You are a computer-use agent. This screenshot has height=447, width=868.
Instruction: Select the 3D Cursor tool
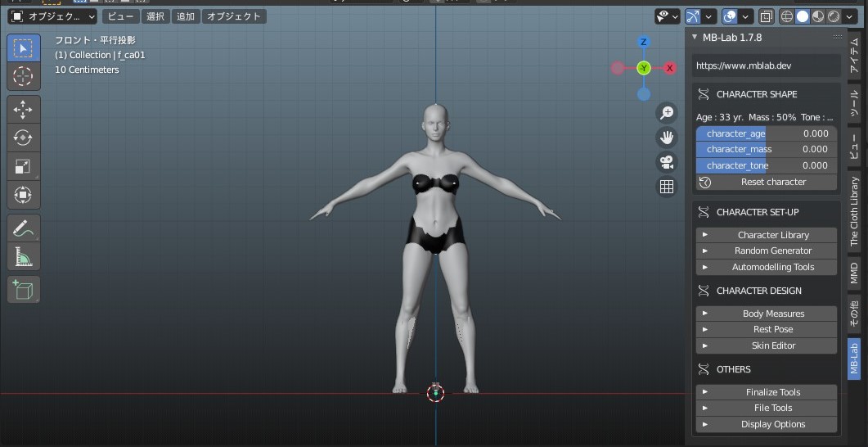(x=23, y=76)
